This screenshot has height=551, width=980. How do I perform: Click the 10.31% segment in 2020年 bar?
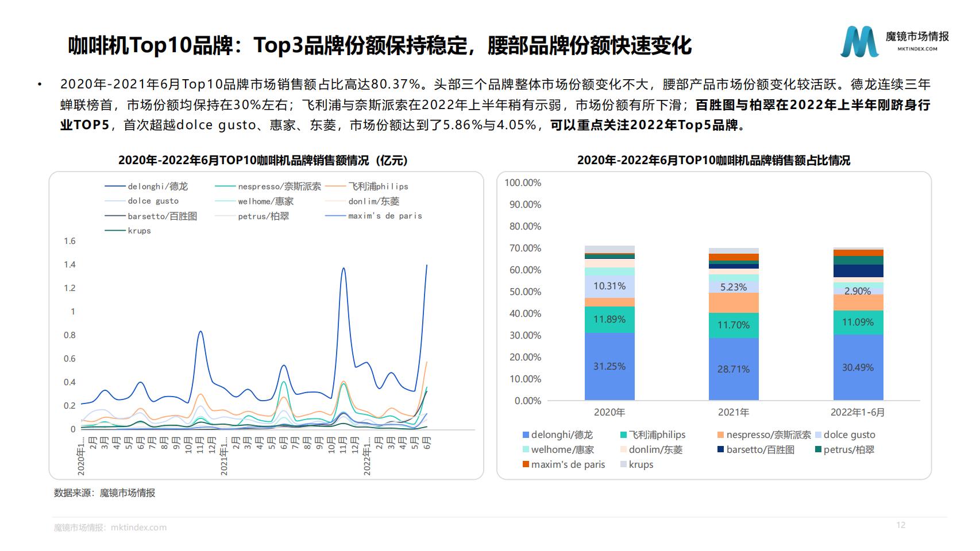(609, 286)
